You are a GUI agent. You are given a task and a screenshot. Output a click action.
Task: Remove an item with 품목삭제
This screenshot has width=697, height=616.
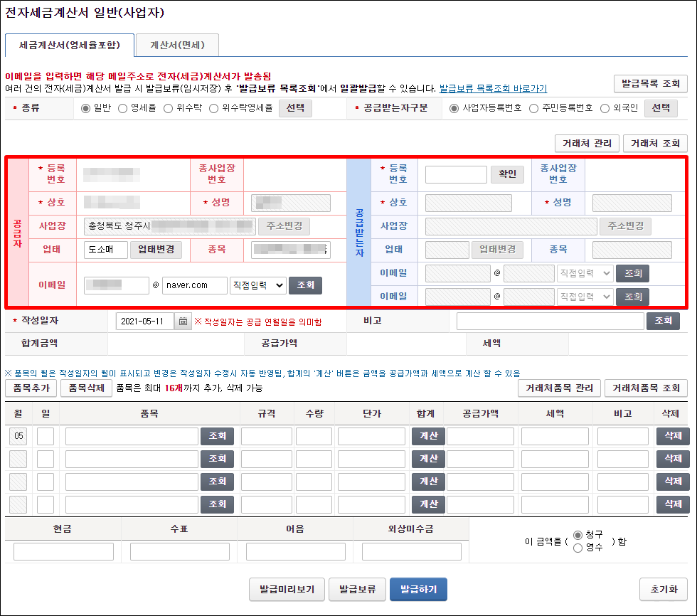(86, 388)
